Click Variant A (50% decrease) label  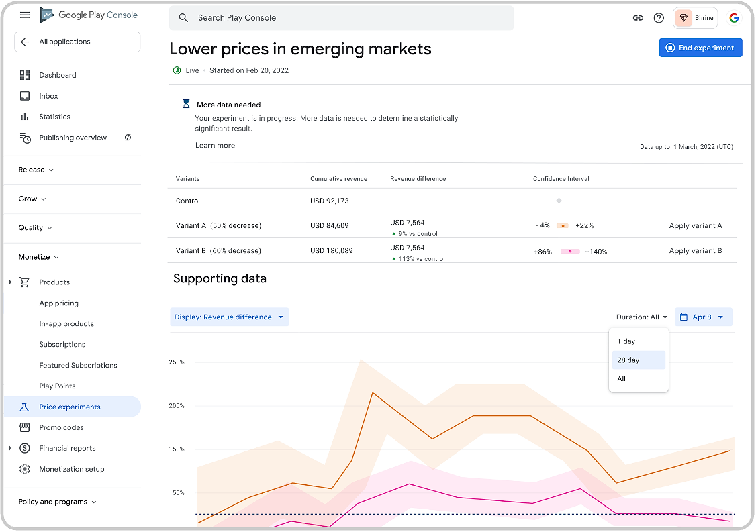click(x=218, y=226)
